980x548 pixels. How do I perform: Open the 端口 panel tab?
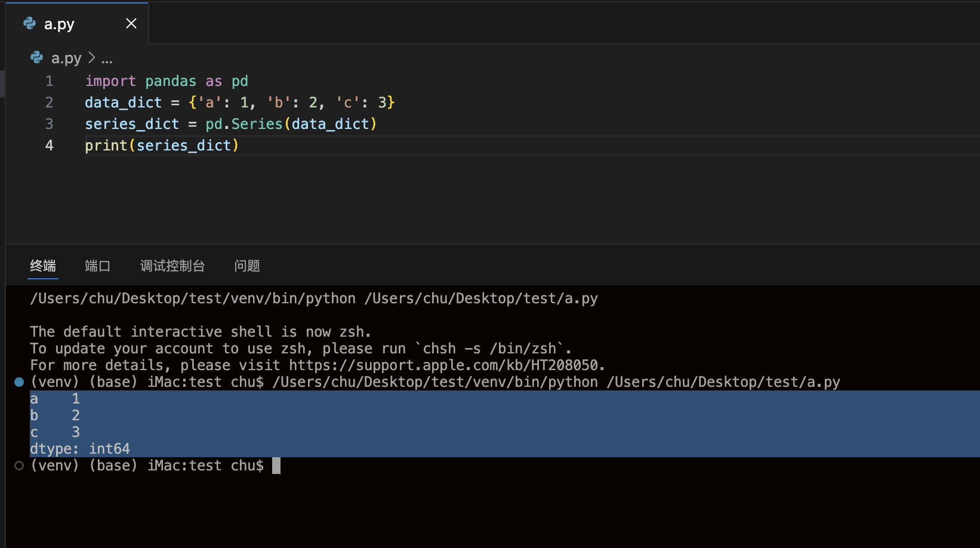(x=97, y=266)
